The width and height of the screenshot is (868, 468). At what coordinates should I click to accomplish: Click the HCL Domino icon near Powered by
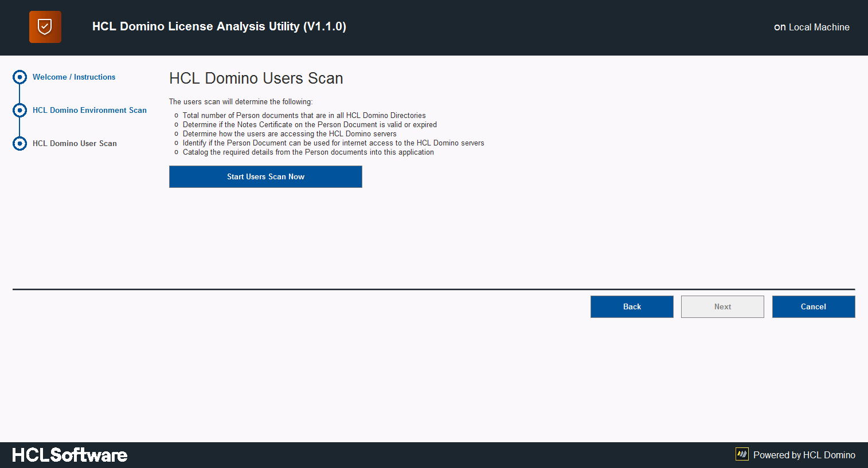coord(742,454)
